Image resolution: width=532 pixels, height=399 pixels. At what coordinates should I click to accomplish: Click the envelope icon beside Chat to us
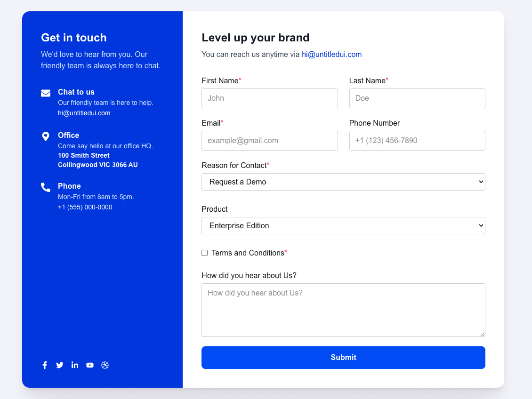click(46, 93)
